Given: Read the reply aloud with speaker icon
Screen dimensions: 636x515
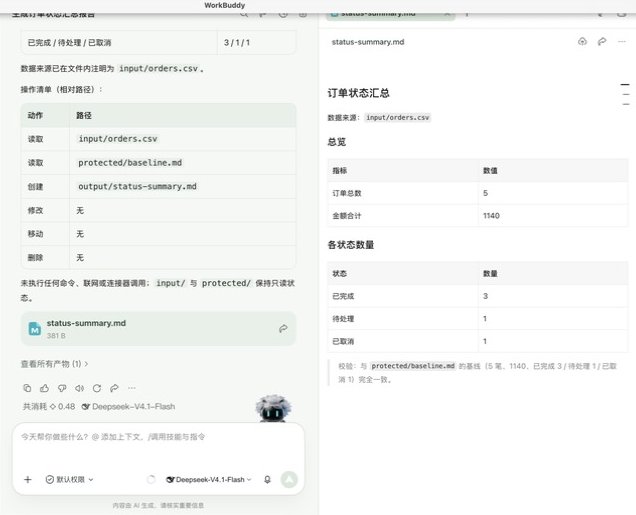Looking at the screenshot, I should tap(80, 388).
